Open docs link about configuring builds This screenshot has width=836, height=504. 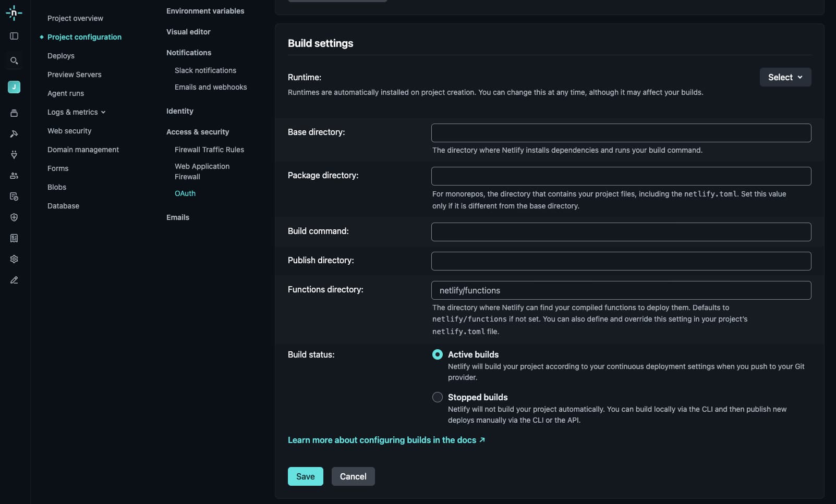[386, 440]
